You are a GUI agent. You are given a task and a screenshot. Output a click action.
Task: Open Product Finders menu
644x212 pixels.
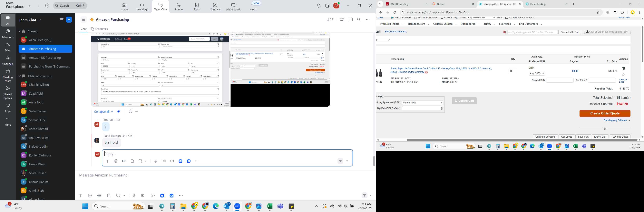click(392, 24)
